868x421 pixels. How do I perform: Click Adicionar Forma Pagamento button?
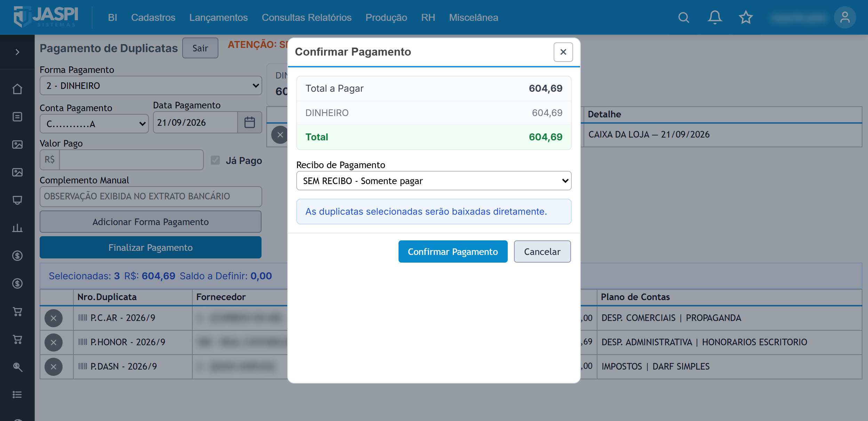[x=151, y=222]
